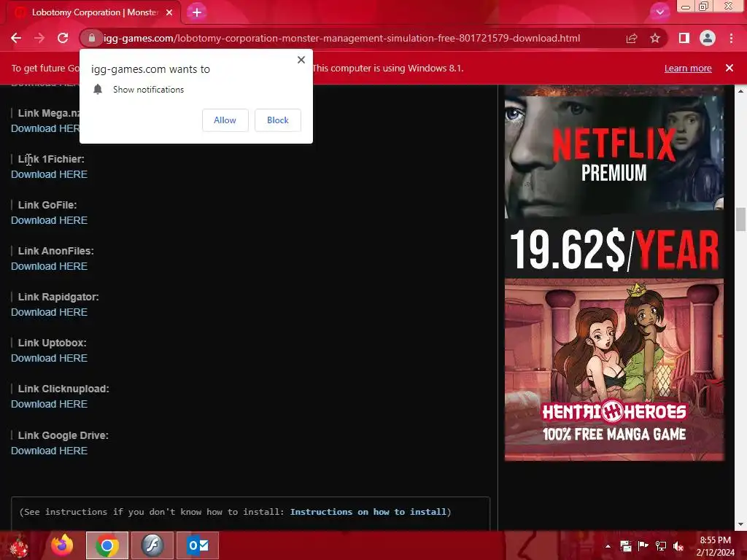This screenshot has width=747, height=560.
Task: Open Google Drive Download HERE link
Action: tap(49, 451)
